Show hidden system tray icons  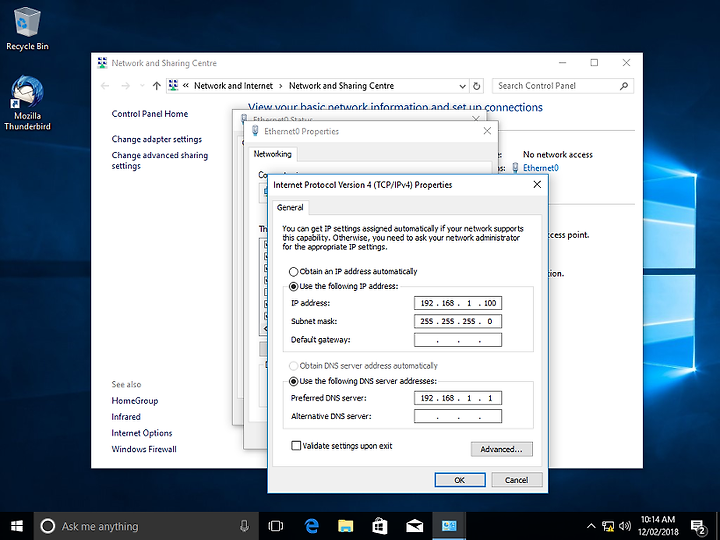[591, 526]
